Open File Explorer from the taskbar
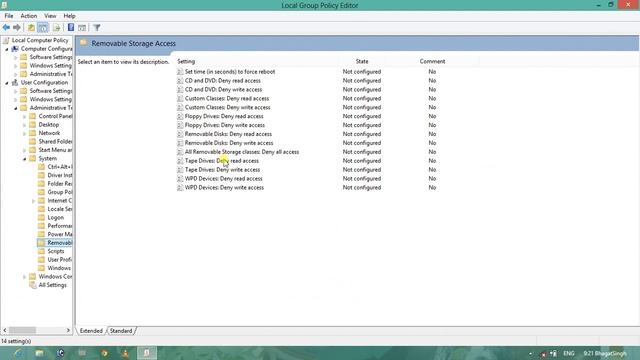Image resolution: width=640 pixels, height=360 pixels. point(39,353)
